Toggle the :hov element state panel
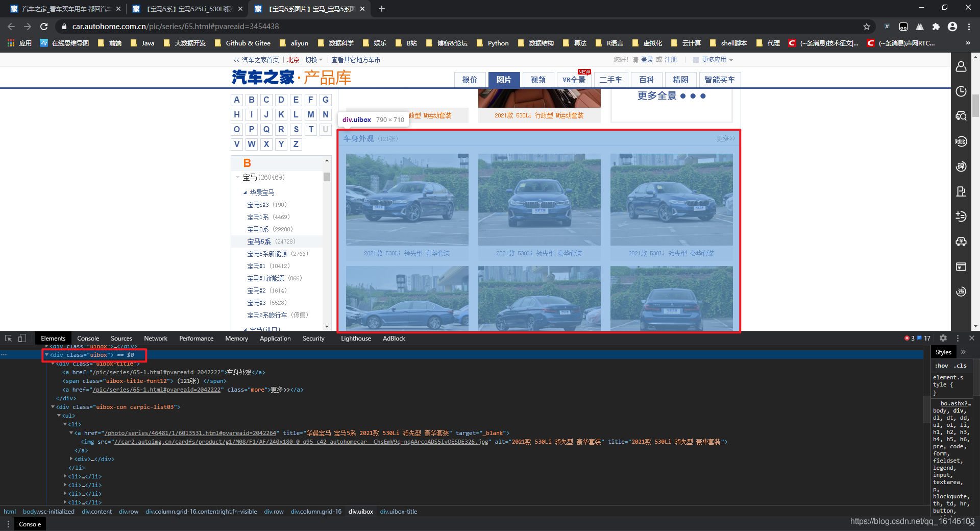This screenshot has height=531, width=980. [x=942, y=366]
